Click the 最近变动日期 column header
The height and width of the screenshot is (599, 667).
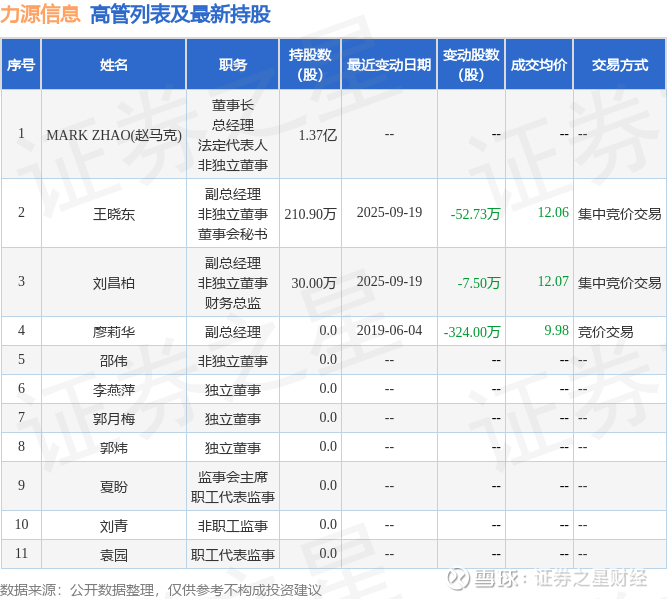[x=389, y=65]
